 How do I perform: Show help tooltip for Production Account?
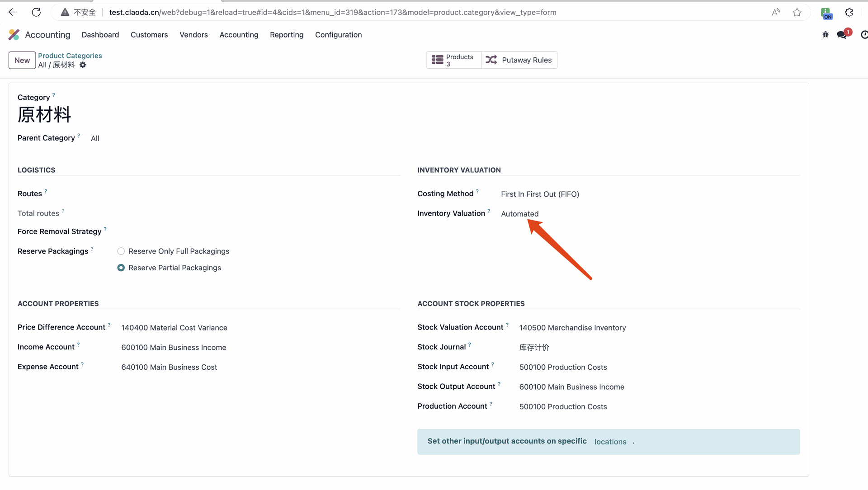(x=491, y=404)
